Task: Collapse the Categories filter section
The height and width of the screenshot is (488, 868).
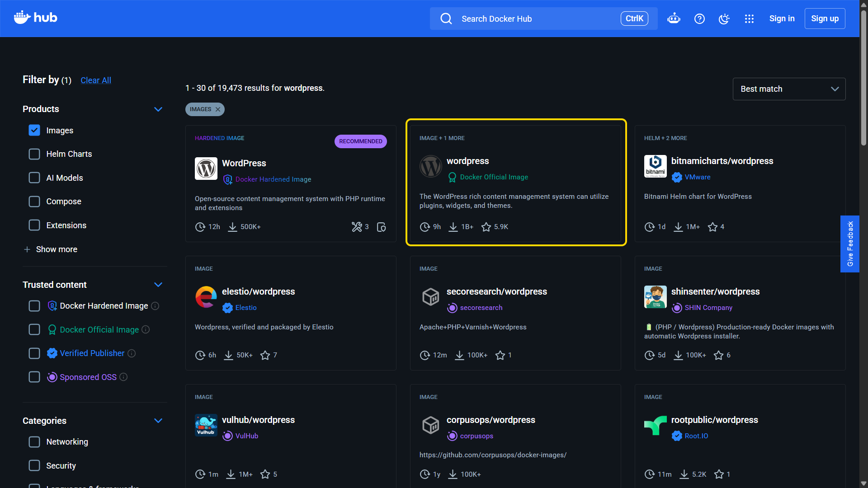Action: coord(158,421)
